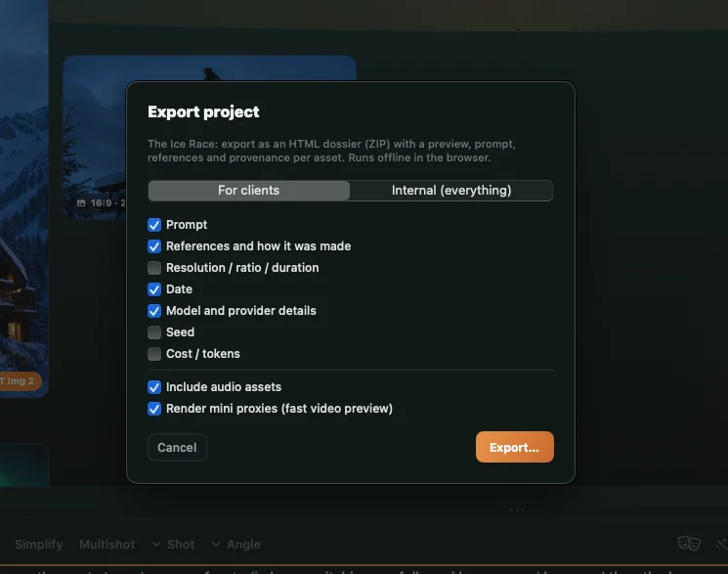728x574 pixels.
Task: Uncheck the Date option
Action: pos(154,289)
